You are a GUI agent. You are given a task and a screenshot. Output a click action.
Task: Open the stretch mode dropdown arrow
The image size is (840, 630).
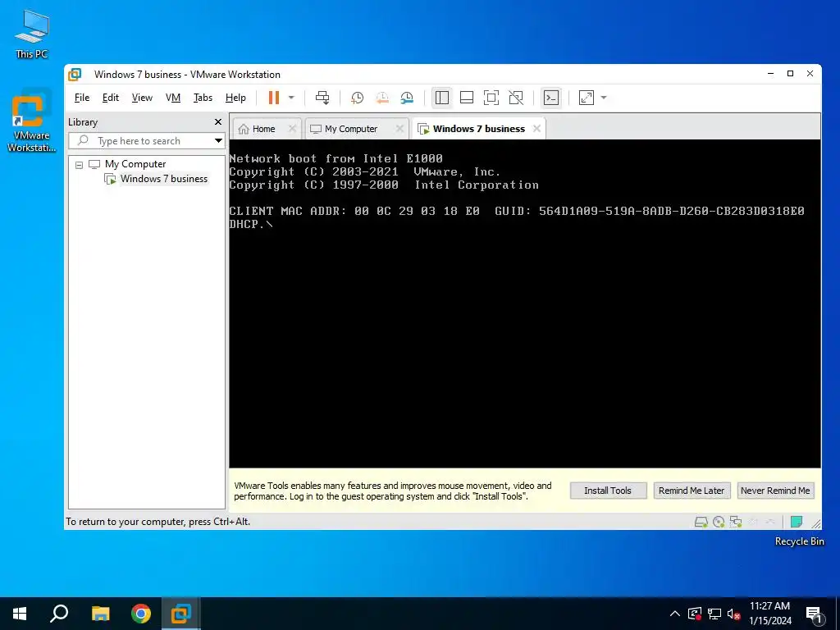604,98
